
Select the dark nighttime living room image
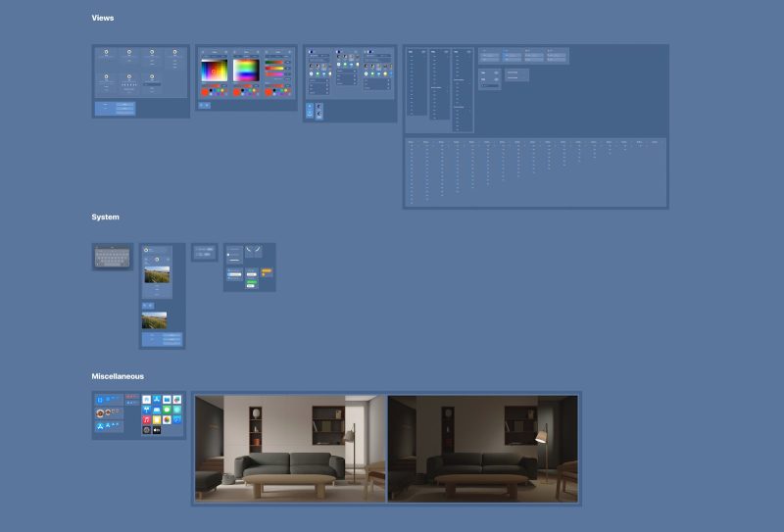click(x=482, y=448)
